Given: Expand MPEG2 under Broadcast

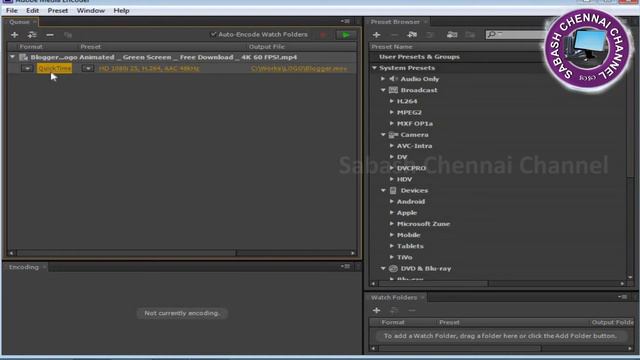Looking at the screenshot, I should pos(391,112).
